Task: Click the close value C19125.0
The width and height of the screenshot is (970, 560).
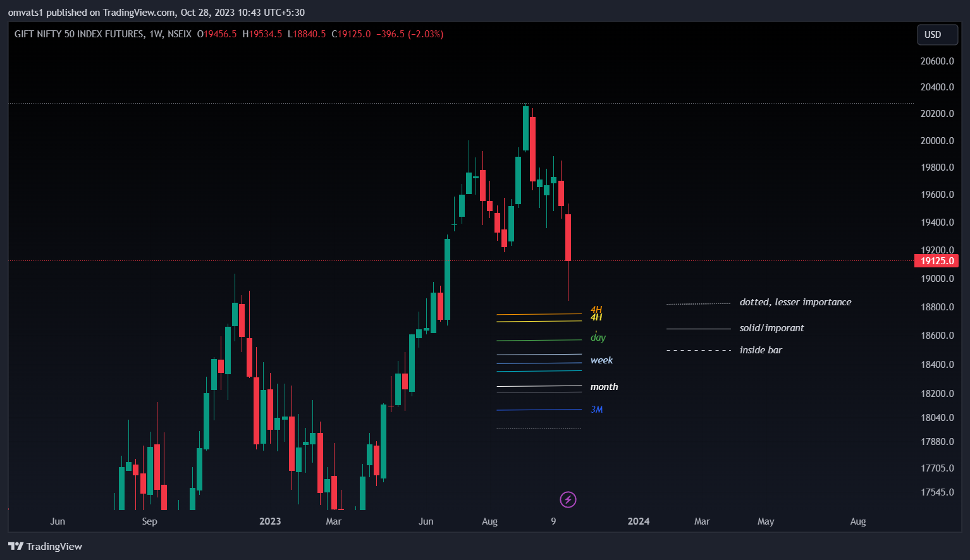Action: (x=352, y=34)
